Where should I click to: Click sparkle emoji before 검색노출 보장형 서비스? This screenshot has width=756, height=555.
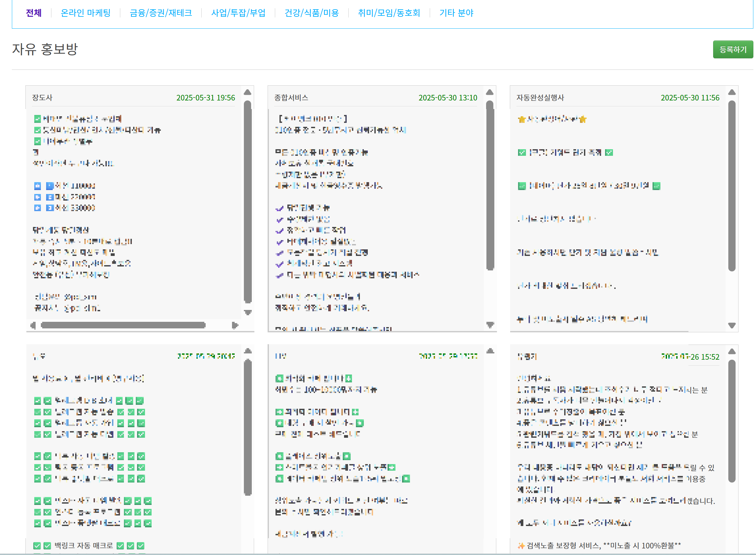click(x=521, y=545)
